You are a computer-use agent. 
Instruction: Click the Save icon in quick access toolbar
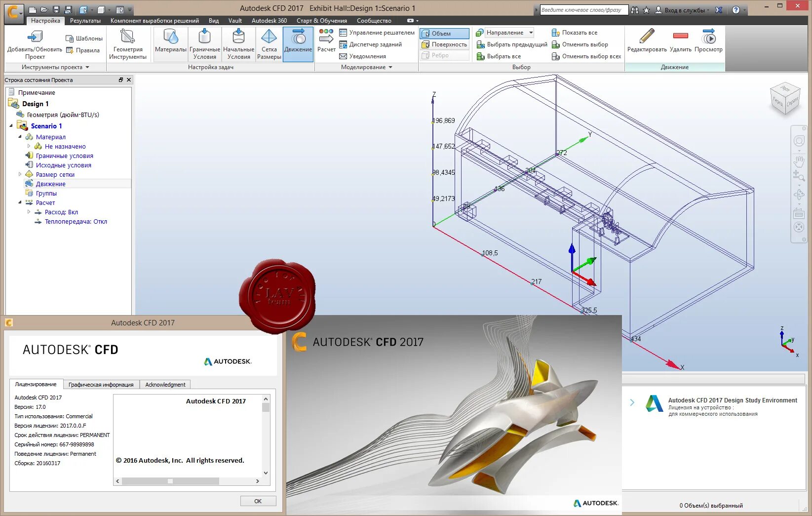[56, 10]
